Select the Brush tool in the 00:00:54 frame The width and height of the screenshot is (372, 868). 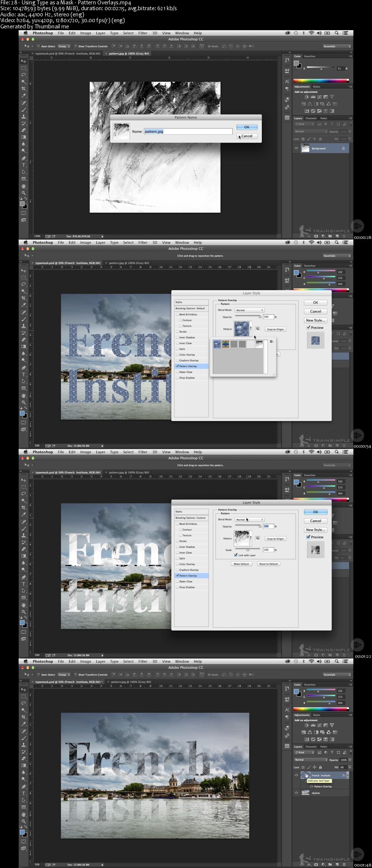point(24,319)
